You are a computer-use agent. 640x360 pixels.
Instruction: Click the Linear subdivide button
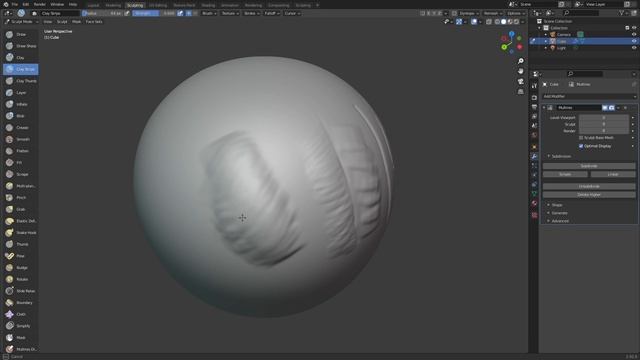(613, 174)
